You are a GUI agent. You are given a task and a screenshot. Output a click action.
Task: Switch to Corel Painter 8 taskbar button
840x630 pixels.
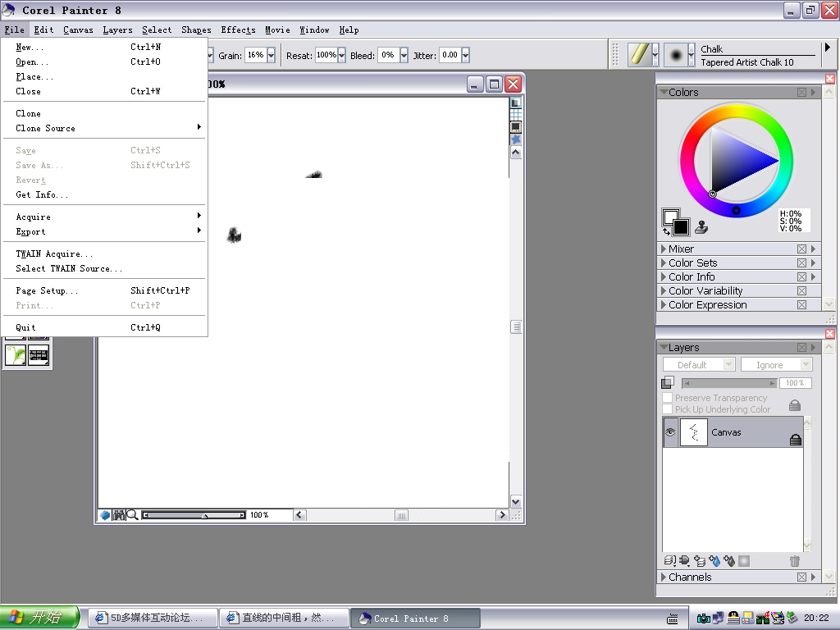pos(414,619)
